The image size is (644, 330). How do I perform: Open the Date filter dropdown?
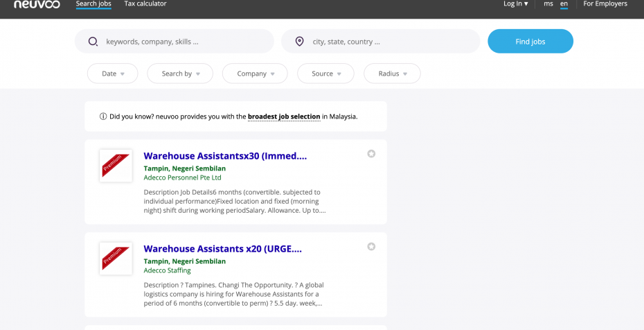click(x=113, y=73)
